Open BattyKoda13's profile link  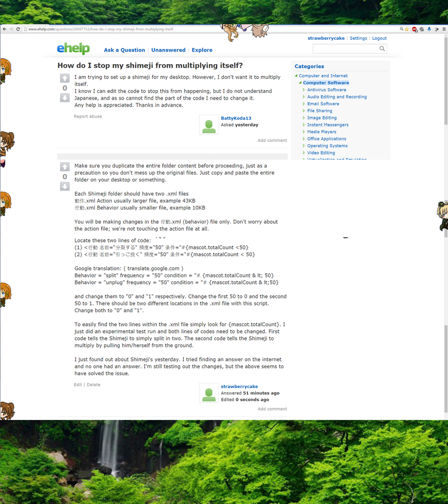point(236,118)
